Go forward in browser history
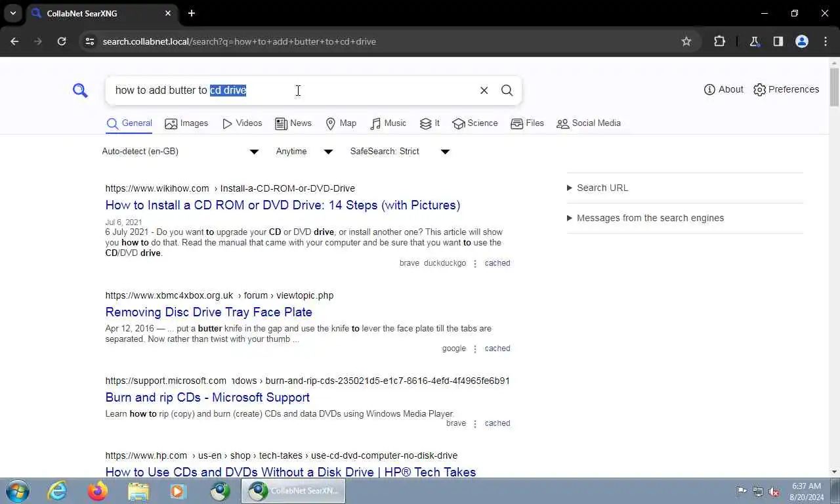Viewport: 840px width, 504px height. 38,41
